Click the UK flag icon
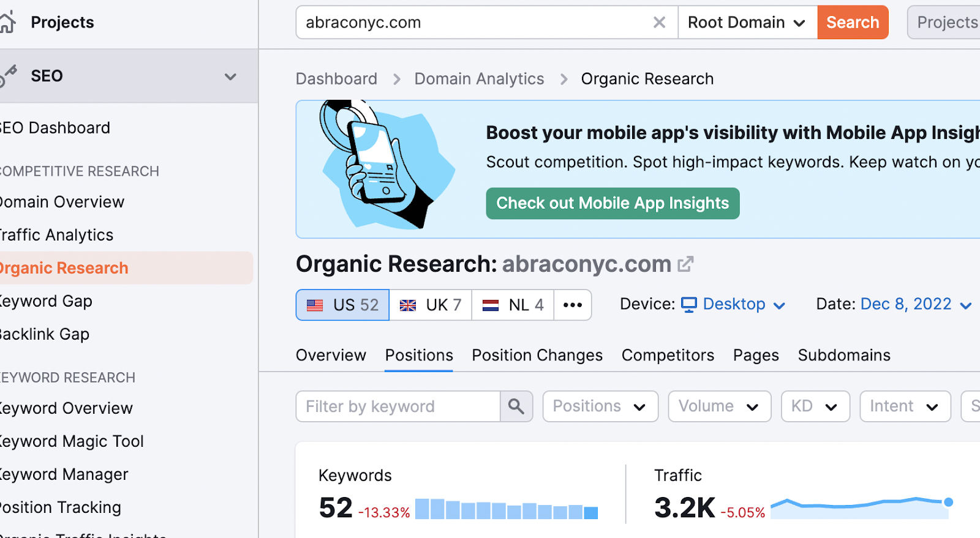The height and width of the screenshot is (538, 980). pos(408,305)
